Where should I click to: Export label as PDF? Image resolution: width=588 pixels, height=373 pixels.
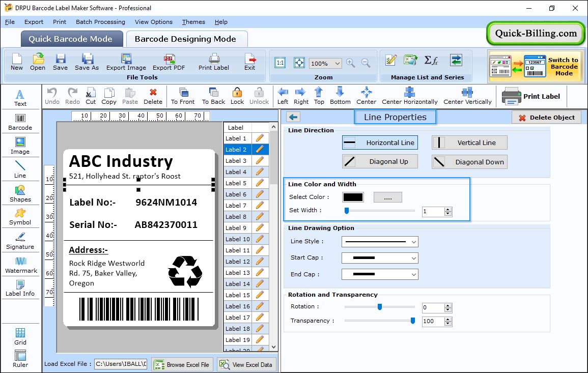pos(169,62)
